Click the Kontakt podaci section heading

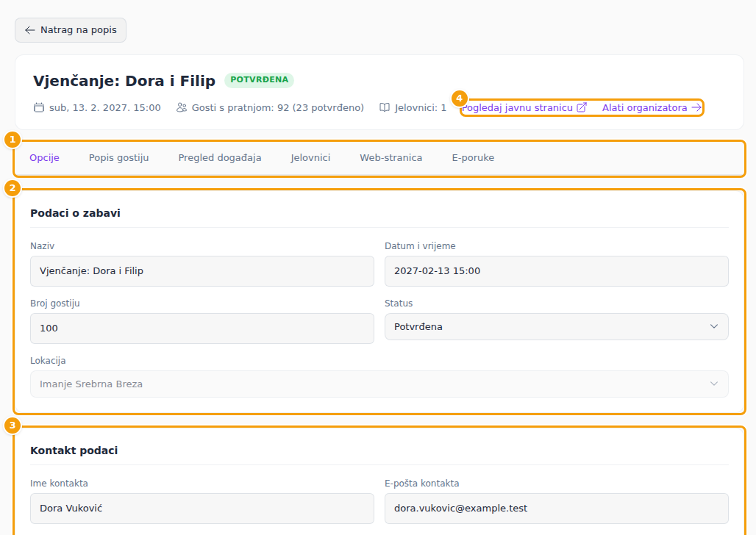(x=74, y=450)
